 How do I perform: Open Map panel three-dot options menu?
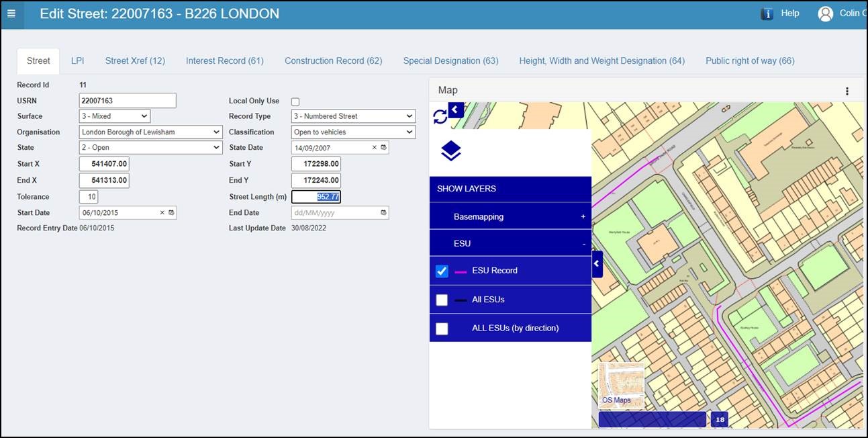[x=847, y=91]
